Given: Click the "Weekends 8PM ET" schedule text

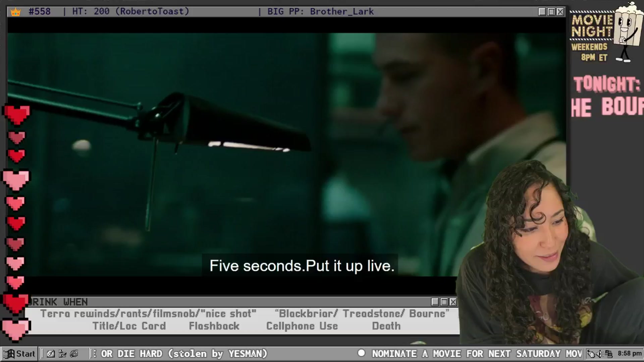Looking at the screenshot, I should click(590, 52).
